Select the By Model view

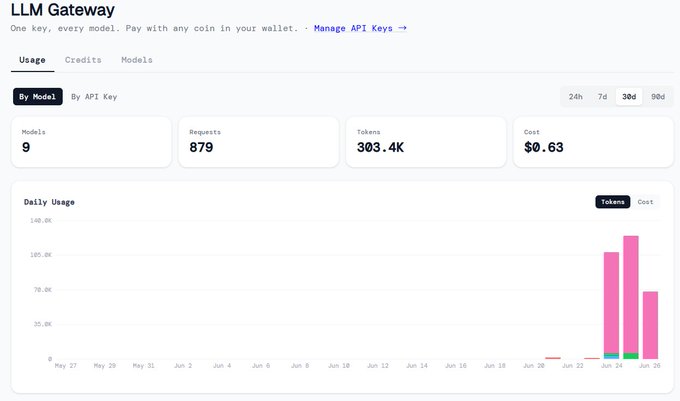pyautogui.click(x=38, y=97)
